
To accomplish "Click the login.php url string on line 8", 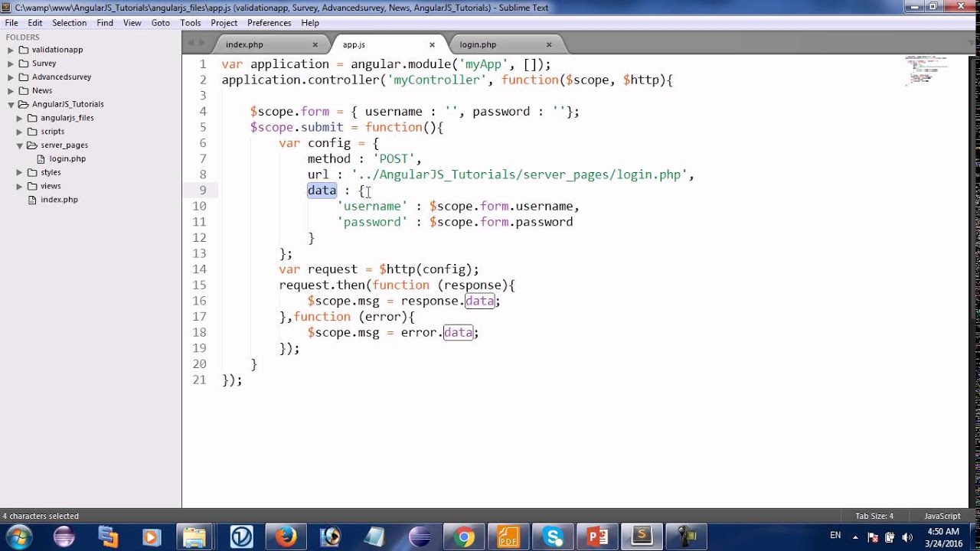I will [519, 174].
